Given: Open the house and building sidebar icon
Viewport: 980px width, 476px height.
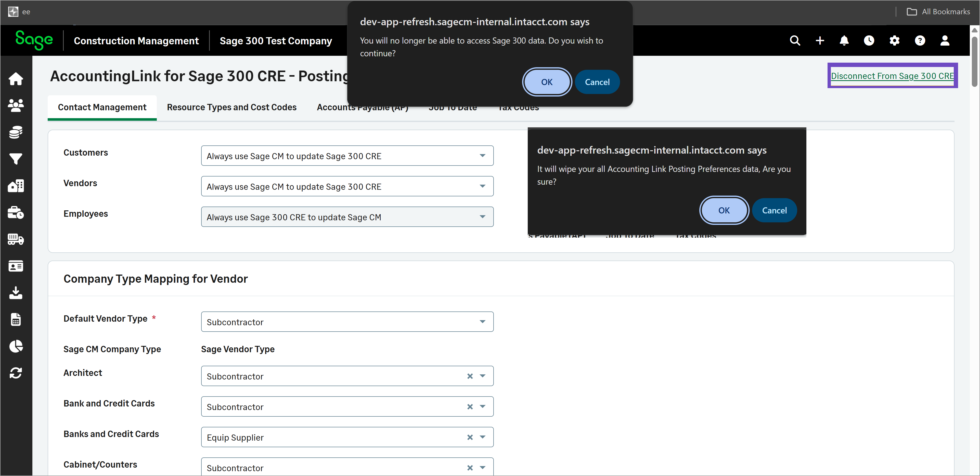Looking at the screenshot, I should point(16,185).
